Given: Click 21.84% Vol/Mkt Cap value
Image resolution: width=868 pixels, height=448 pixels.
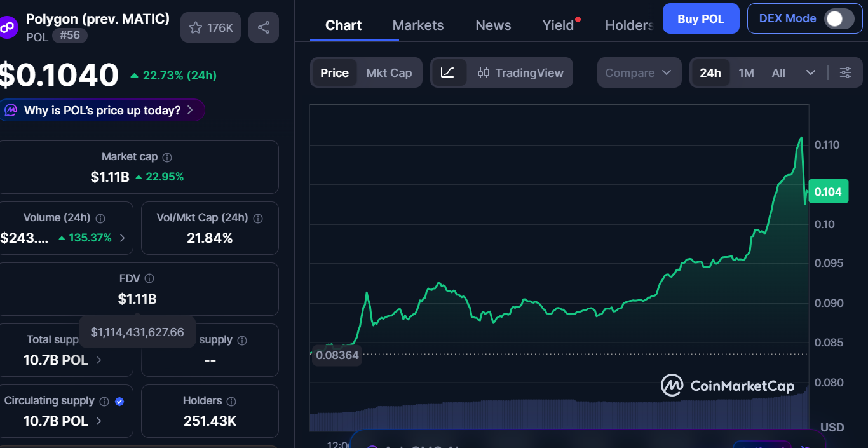Looking at the screenshot, I should pos(210,238).
